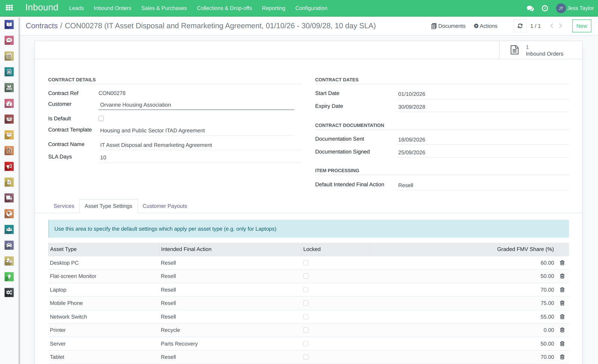Viewport: 598px width, 364px height.
Task: Edit the Start Date field
Action: (483, 94)
